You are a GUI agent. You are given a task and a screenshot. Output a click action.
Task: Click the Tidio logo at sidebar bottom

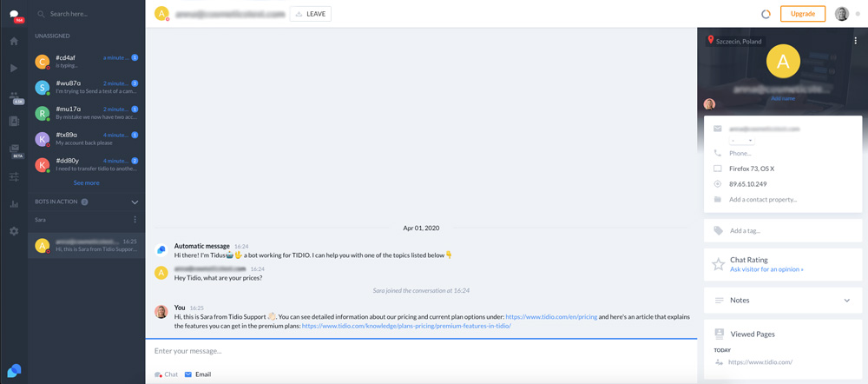pyautogui.click(x=14, y=371)
